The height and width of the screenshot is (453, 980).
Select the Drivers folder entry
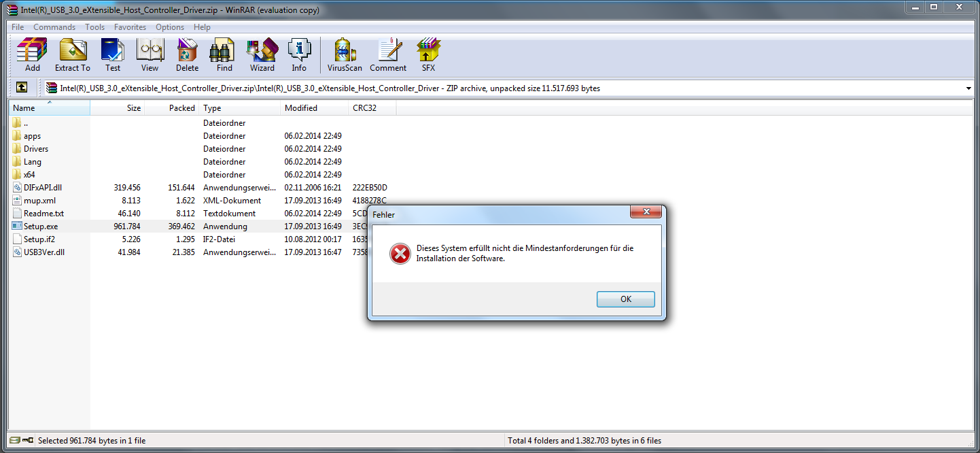(x=36, y=149)
